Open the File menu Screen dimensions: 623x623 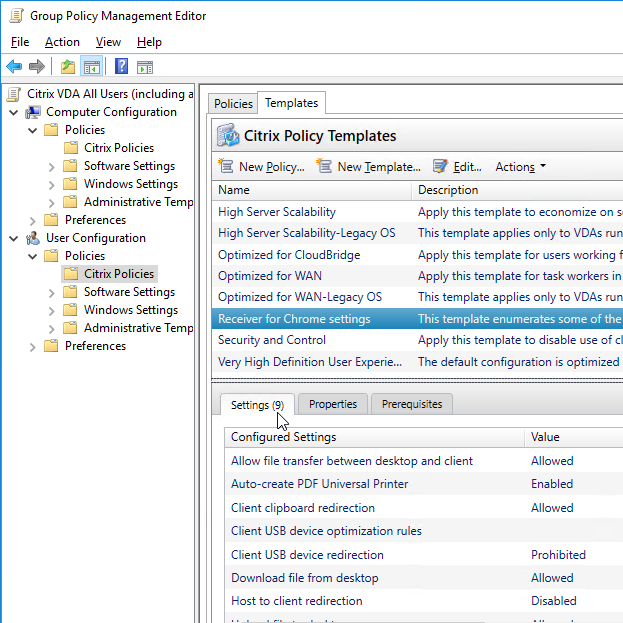(x=20, y=42)
